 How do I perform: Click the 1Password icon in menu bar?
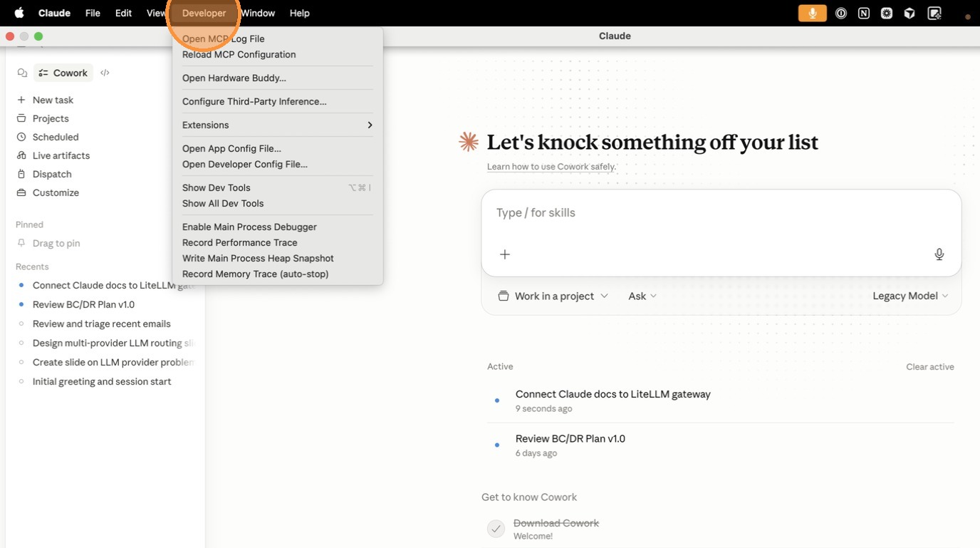(x=840, y=13)
